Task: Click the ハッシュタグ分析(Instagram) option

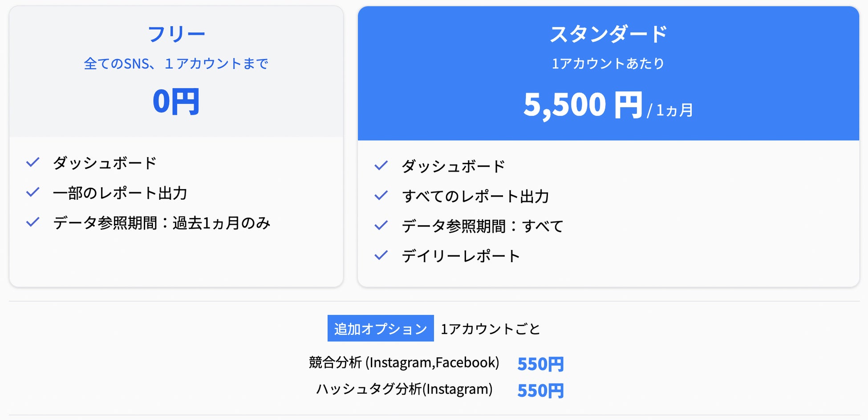Action: click(x=404, y=389)
